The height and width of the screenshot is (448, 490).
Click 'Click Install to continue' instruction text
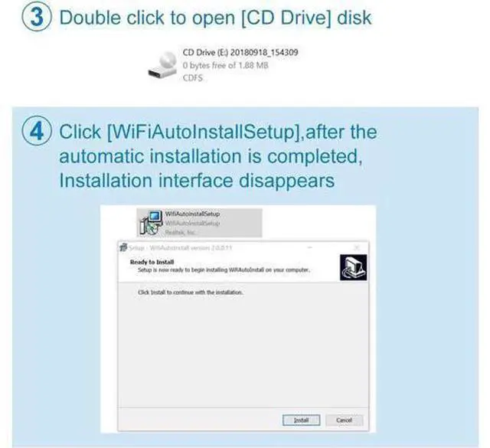tap(191, 293)
